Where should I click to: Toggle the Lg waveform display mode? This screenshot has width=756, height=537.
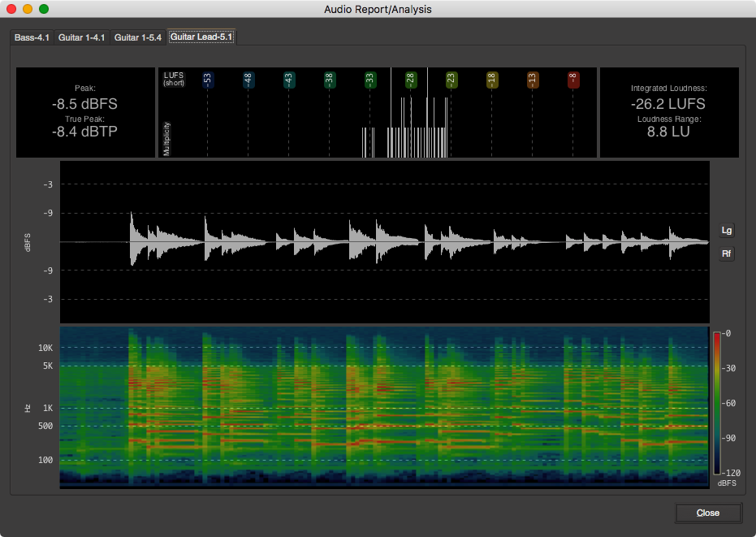[727, 230]
